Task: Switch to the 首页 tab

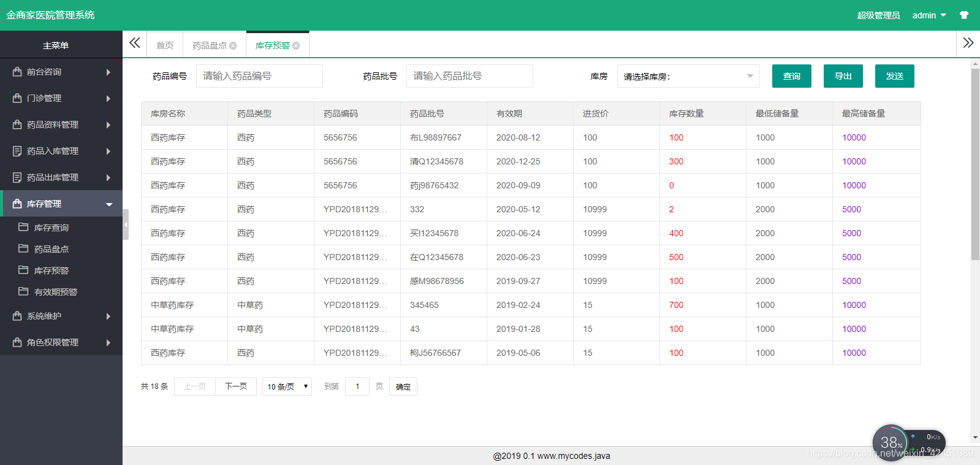Action: click(165, 45)
